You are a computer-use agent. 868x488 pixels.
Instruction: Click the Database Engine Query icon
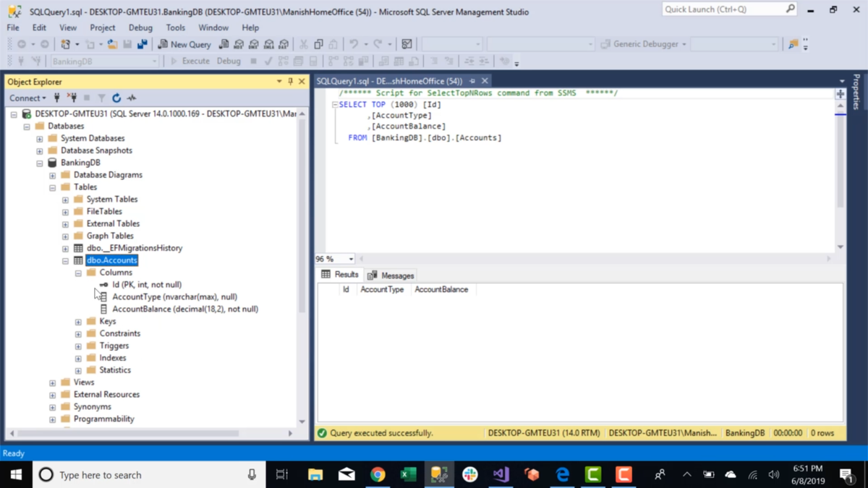tap(224, 44)
